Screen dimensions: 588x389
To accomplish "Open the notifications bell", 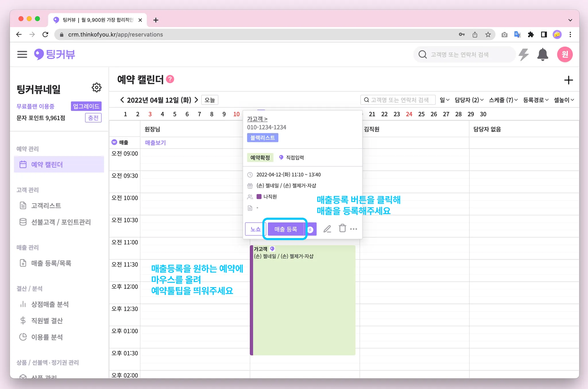I will coord(542,55).
